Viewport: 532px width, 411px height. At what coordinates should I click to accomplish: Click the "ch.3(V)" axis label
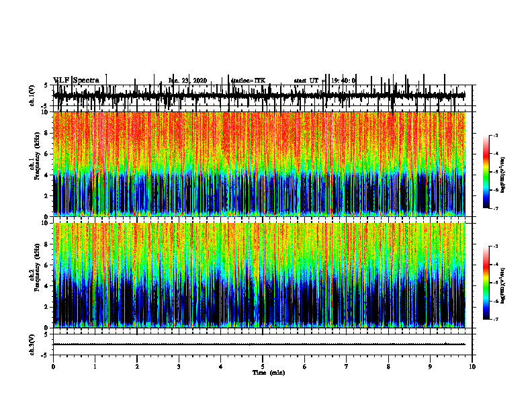32,345
